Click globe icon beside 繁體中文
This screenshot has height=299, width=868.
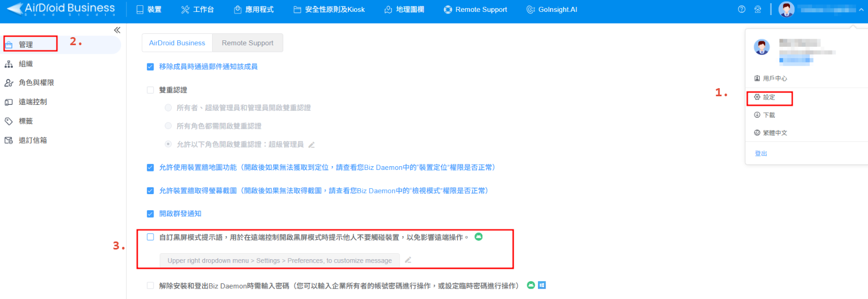757,133
